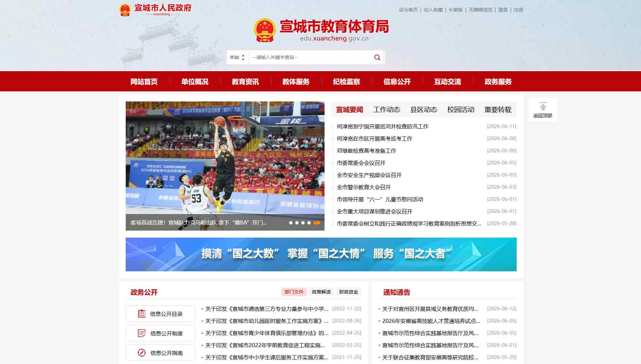Click the 登录 link
The width and height of the screenshot is (641, 364).
pyautogui.click(x=503, y=10)
